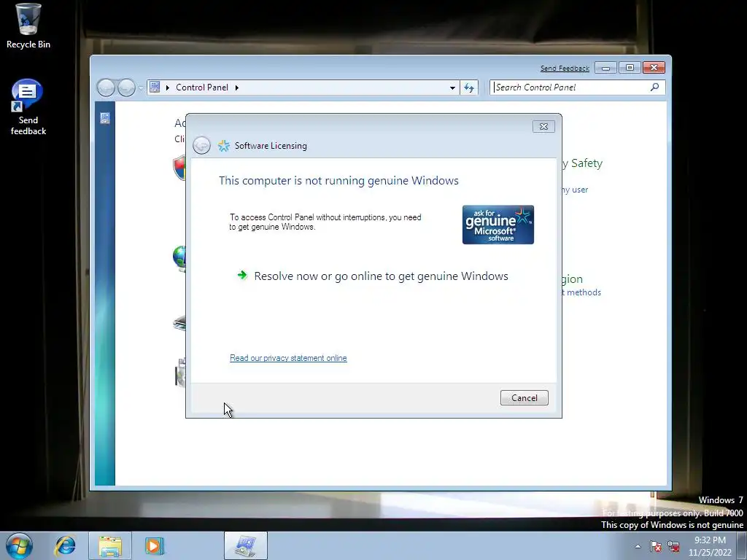Image resolution: width=747 pixels, height=560 pixels.
Task: Click Send Feedback link in Control Panel titlebar
Action: [x=565, y=69]
